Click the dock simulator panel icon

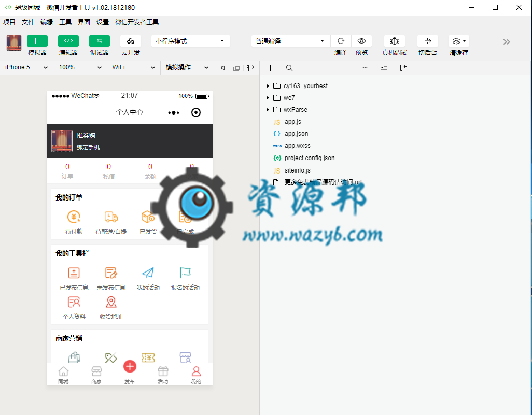coord(250,68)
